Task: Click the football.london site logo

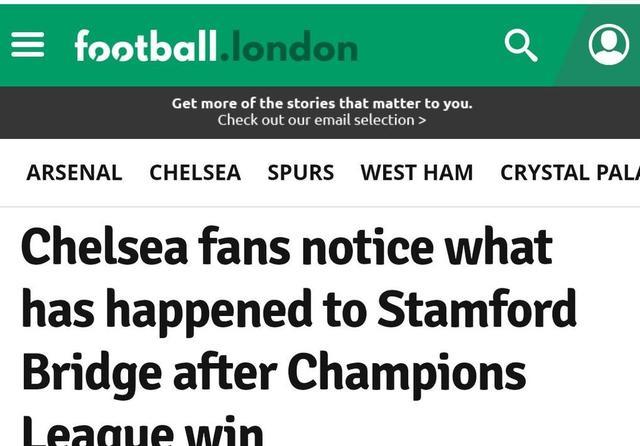Action: [x=215, y=46]
